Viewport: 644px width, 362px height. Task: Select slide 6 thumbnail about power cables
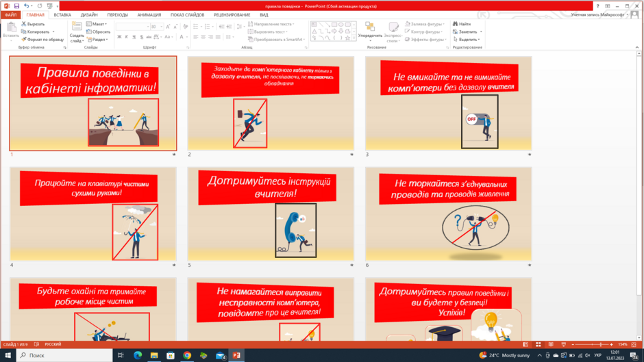[x=449, y=214]
